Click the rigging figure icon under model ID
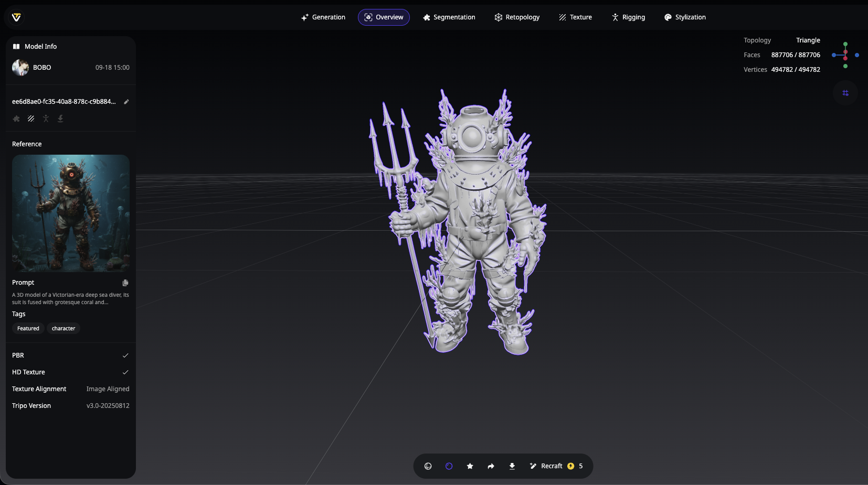The height and width of the screenshot is (485, 868). (46, 118)
